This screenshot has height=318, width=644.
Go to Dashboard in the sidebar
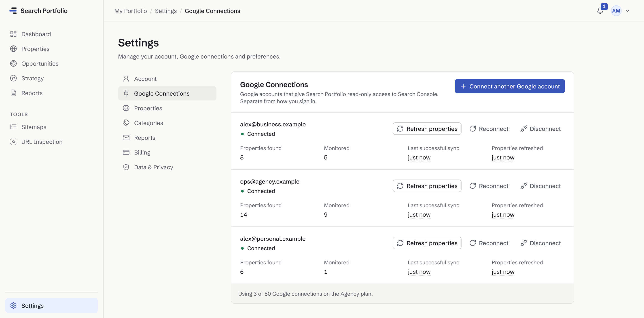pyautogui.click(x=51, y=34)
